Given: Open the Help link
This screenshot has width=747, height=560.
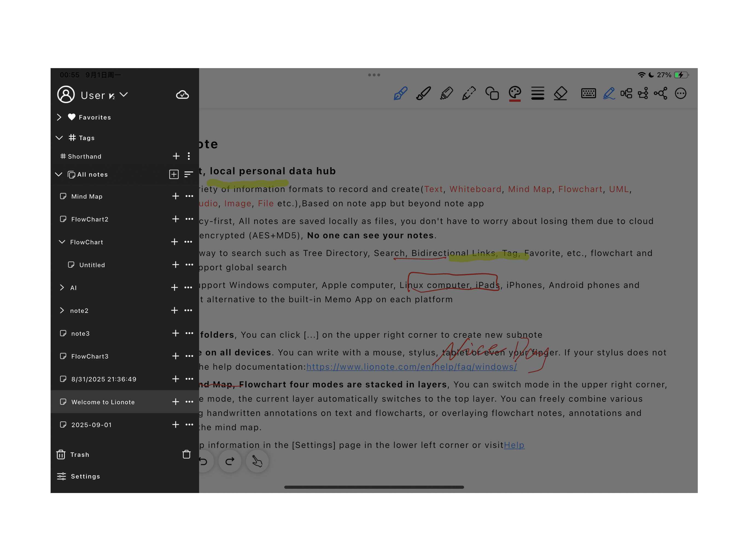Looking at the screenshot, I should (x=514, y=445).
